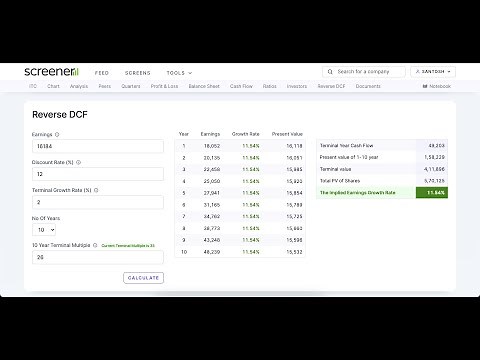Image resolution: width=480 pixels, height=360 pixels.
Task: Click Year 1 present value 16,118
Action: (x=294, y=146)
